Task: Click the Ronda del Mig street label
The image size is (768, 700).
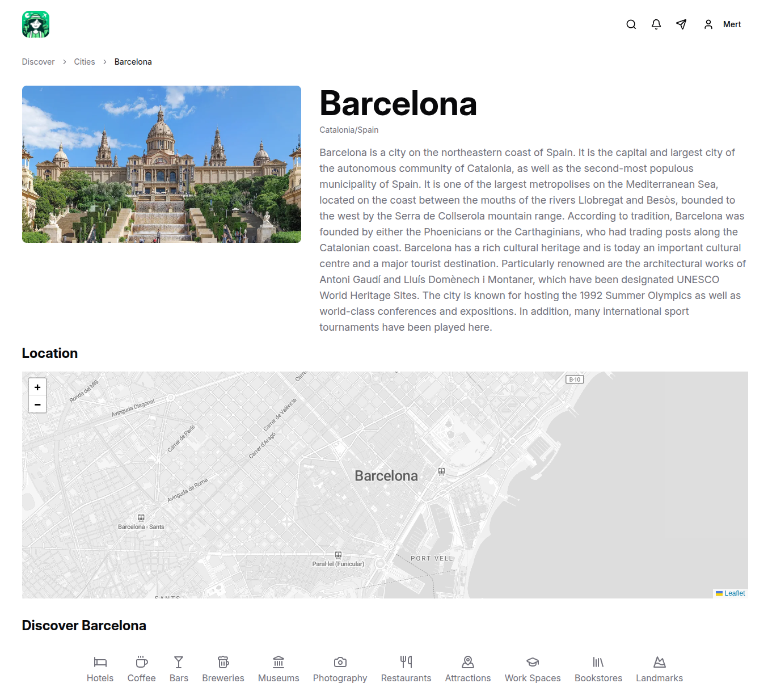Action: tap(84, 391)
